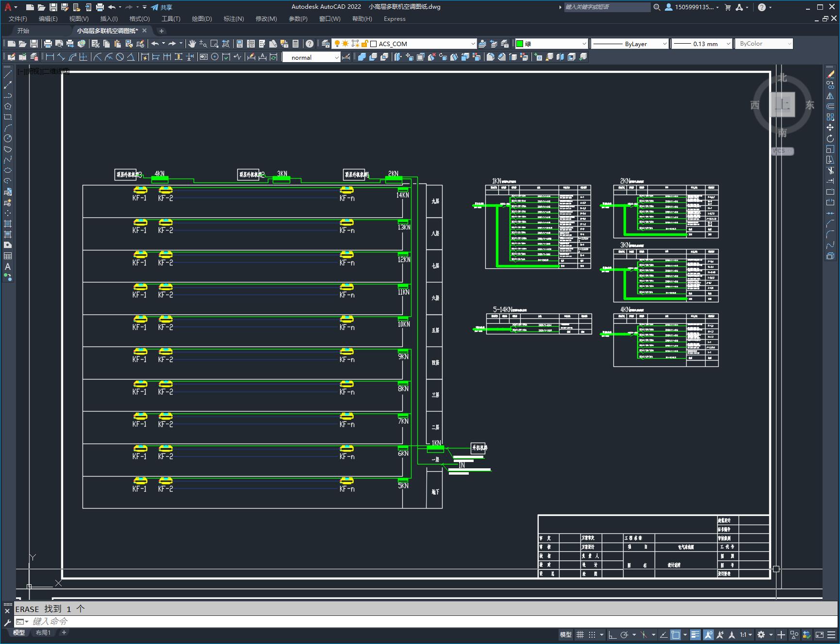The image size is (840, 644).
Task: Click the Make Object's Layer Current icon
Action: click(x=482, y=44)
